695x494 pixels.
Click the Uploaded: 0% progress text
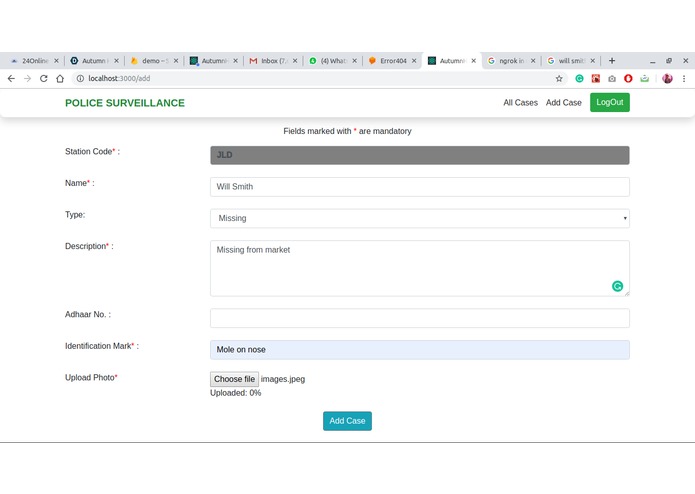point(235,393)
